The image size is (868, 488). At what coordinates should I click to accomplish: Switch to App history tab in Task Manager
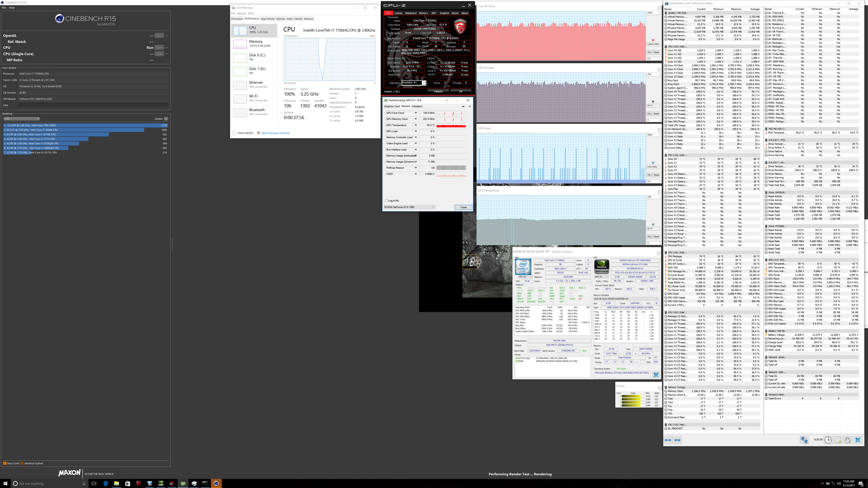[268, 19]
